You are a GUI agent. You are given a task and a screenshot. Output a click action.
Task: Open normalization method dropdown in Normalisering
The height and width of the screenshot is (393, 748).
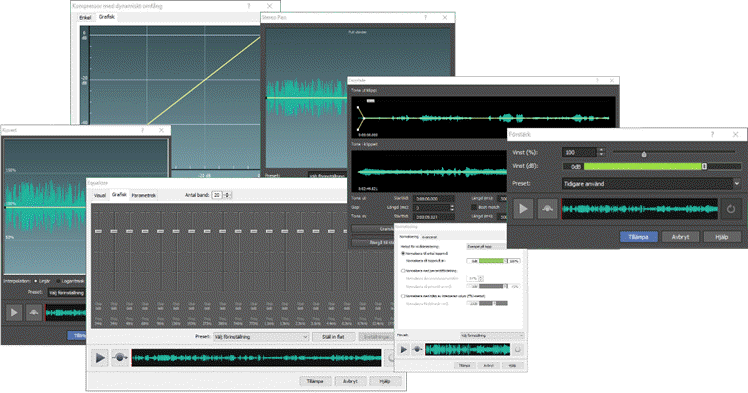[x=486, y=247]
